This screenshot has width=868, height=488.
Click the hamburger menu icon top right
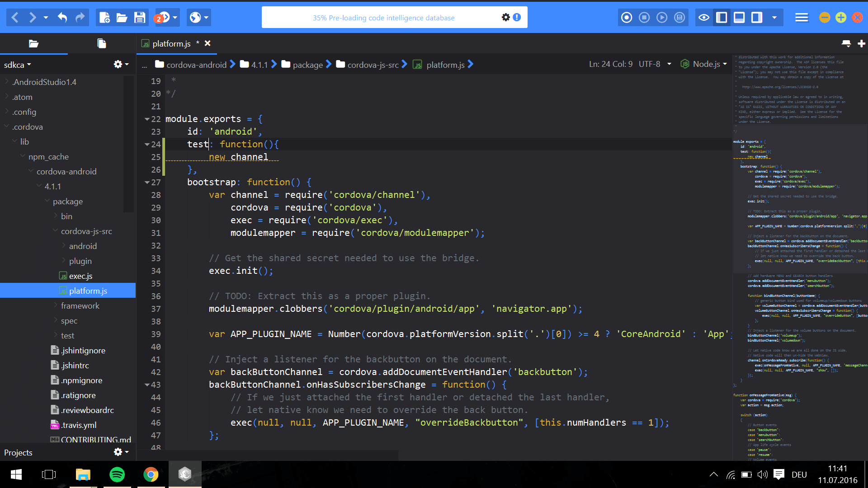pyautogui.click(x=800, y=17)
